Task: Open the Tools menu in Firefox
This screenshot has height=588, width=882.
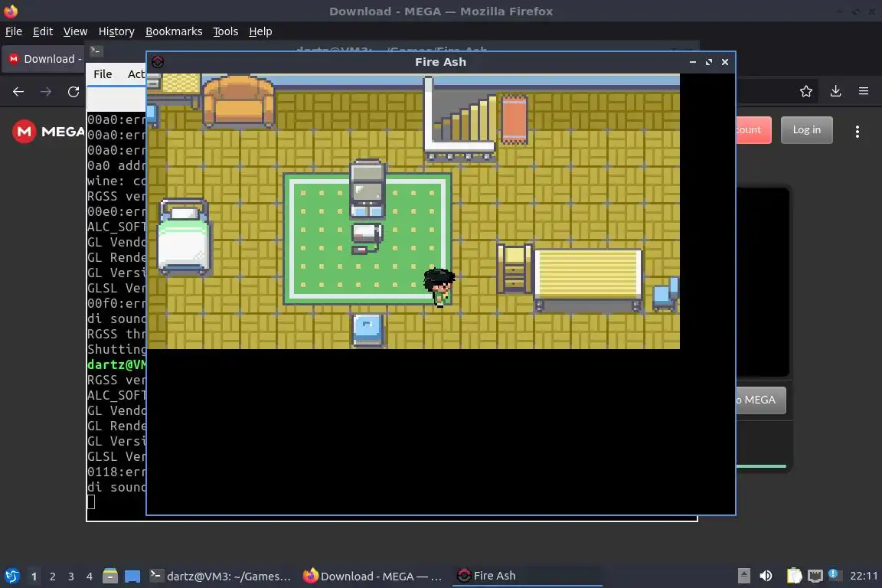Action: 226,31
